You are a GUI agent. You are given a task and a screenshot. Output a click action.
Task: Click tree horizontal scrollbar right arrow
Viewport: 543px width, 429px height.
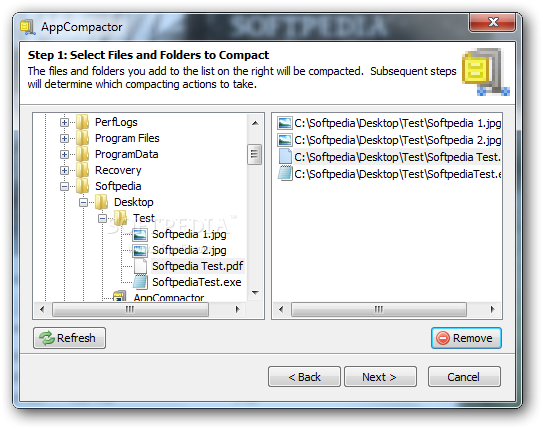[x=238, y=309]
